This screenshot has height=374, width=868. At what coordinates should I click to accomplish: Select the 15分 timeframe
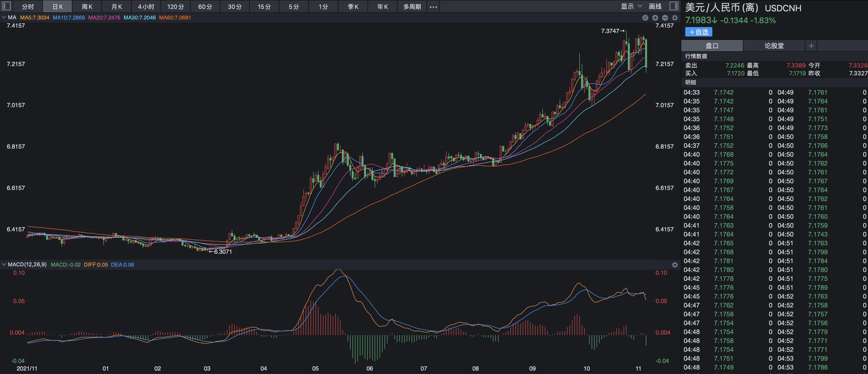coord(264,7)
